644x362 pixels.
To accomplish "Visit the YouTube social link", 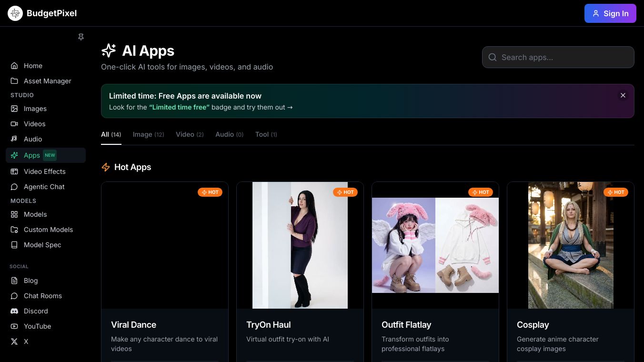I will 37,326.
